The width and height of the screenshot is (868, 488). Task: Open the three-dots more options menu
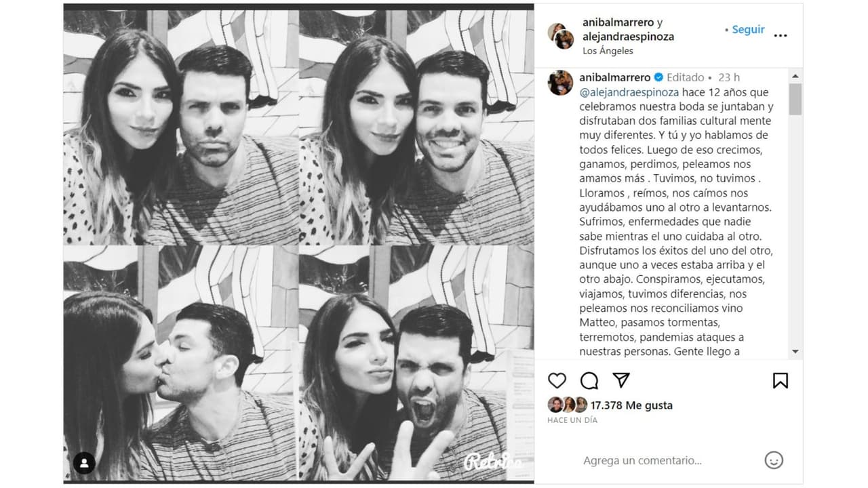point(781,35)
